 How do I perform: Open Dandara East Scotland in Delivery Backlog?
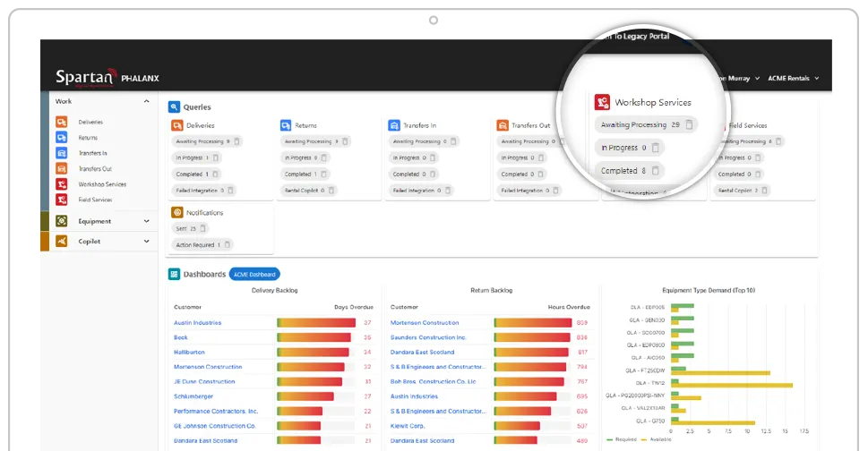click(205, 441)
